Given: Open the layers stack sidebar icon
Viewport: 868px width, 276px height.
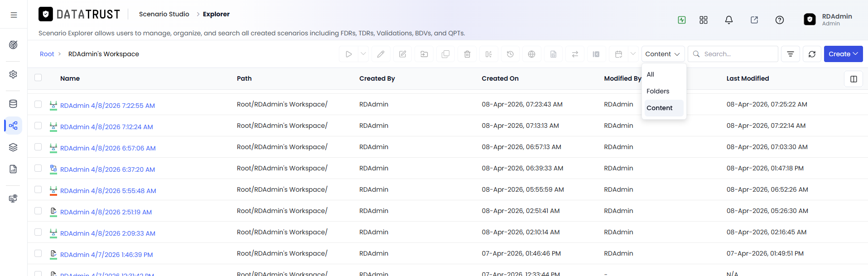Looking at the screenshot, I should coord(13,147).
